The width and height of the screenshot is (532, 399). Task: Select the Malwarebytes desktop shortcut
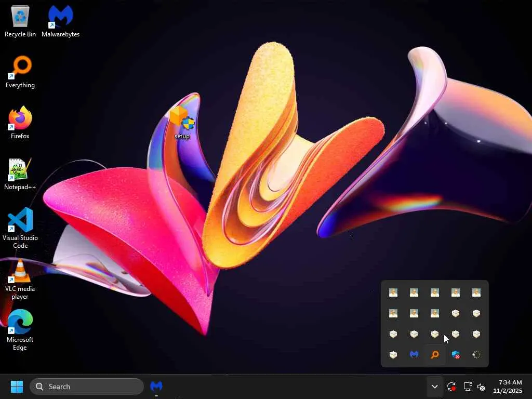click(x=60, y=21)
